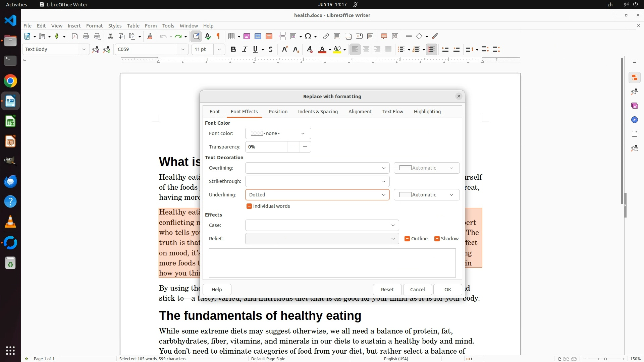Open the underline color Automatic swatch
Screen dimensions: 644x362
point(426,195)
